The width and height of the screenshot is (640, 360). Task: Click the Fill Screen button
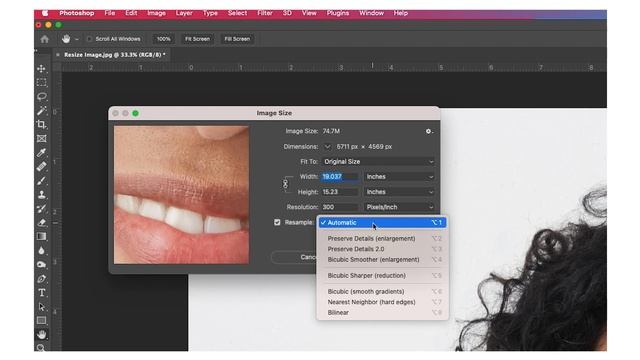pyautogui.click(x=237, y=39)
